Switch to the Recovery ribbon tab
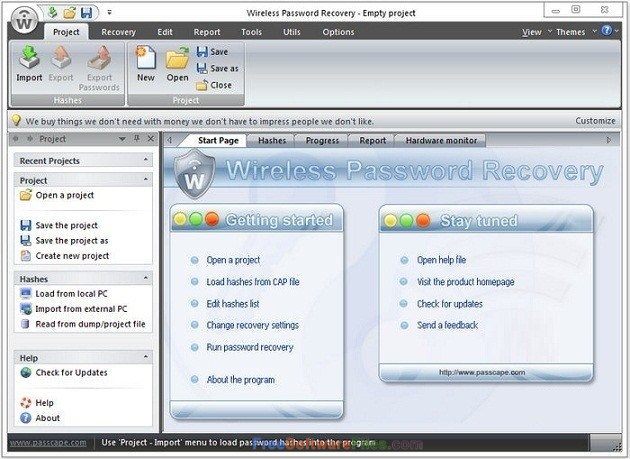630x459 pixels. tap(118, 32)
